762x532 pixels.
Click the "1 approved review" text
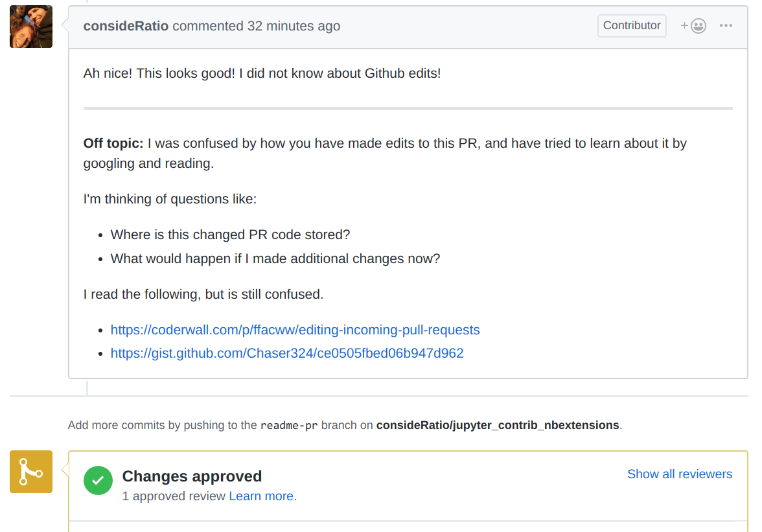coord(174,496)
